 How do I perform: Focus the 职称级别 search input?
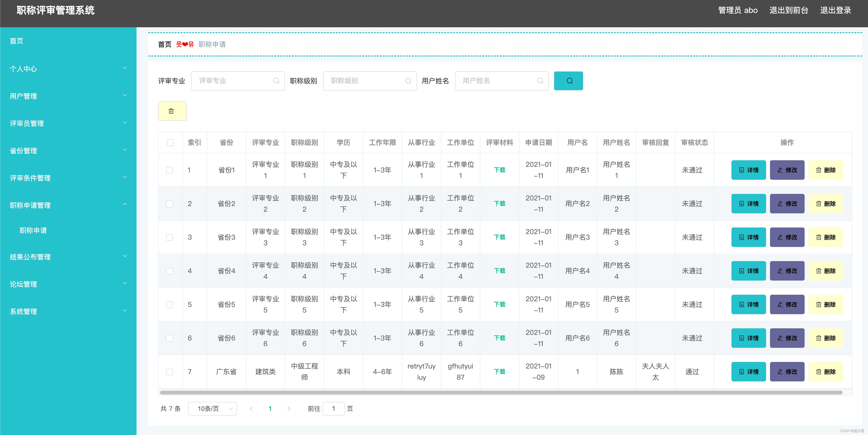click(x=370, y=81)
